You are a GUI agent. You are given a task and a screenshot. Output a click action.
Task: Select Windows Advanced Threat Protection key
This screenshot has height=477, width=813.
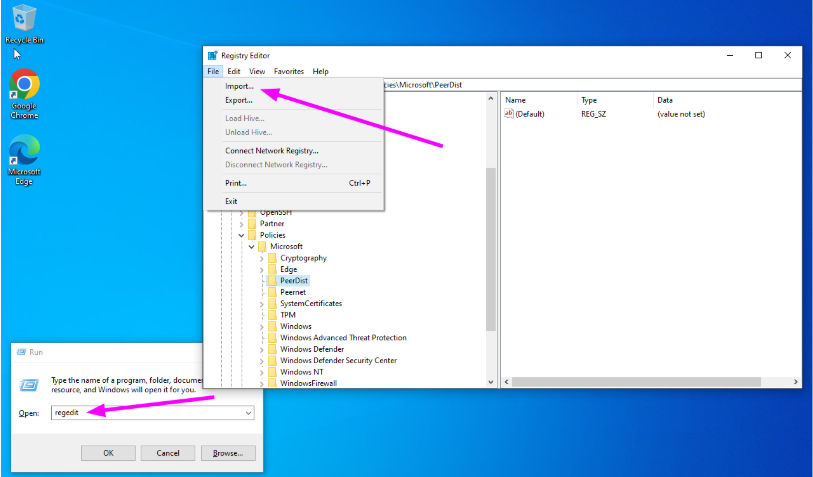(343, 338)
